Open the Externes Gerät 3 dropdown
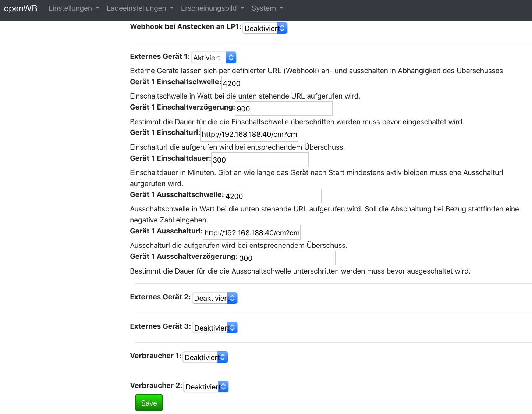 click(215, 328)
